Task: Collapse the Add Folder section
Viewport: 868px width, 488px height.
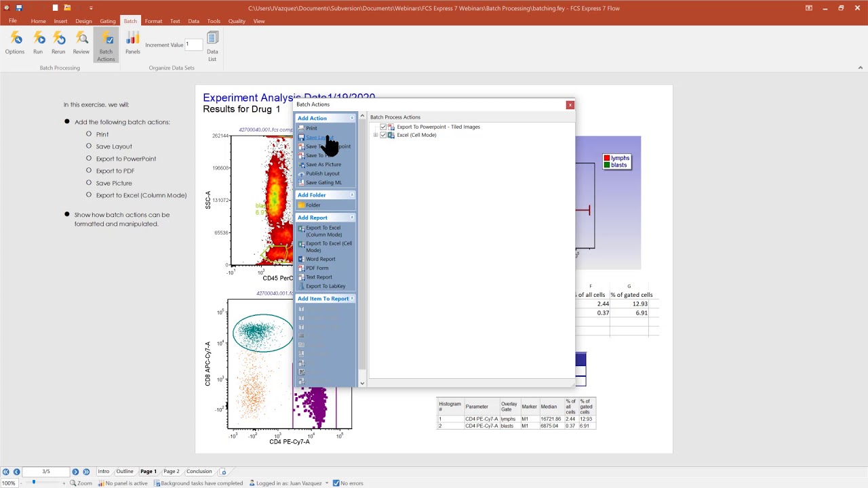Action: pyautogui.click(x=352, y=195)
